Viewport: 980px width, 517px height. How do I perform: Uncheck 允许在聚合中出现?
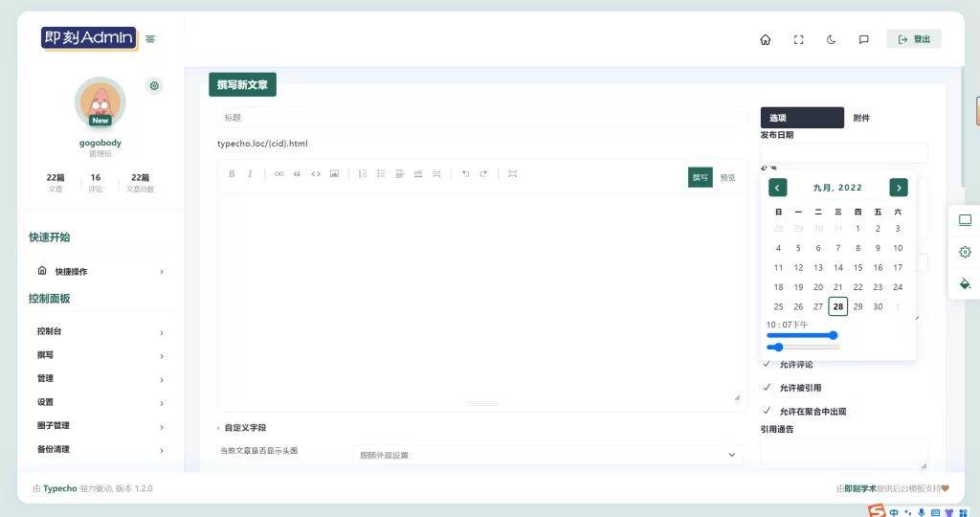tap(767, 411)
